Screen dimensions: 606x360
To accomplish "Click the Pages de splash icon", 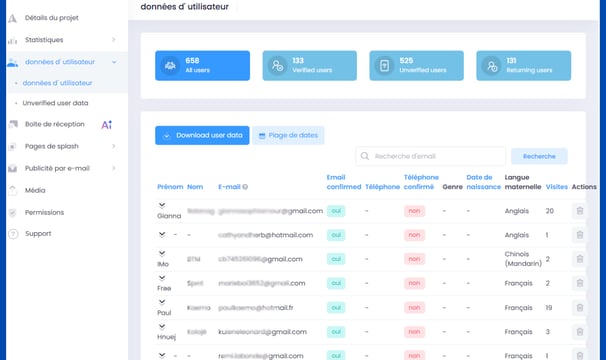I will coord(12,147).
